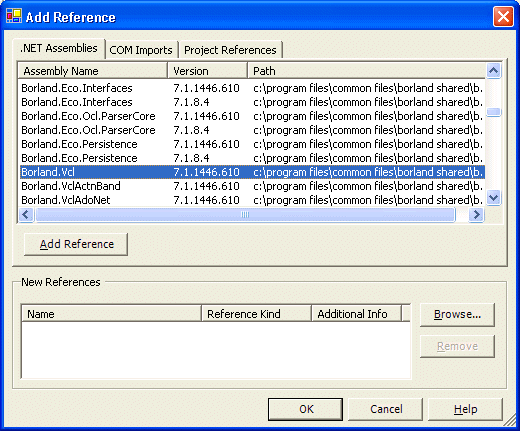Image resolution: width=520 pixels, height=431 pixels.
Task: Select the highlighted Borland.Vcl row
Action: pos(252,172)
